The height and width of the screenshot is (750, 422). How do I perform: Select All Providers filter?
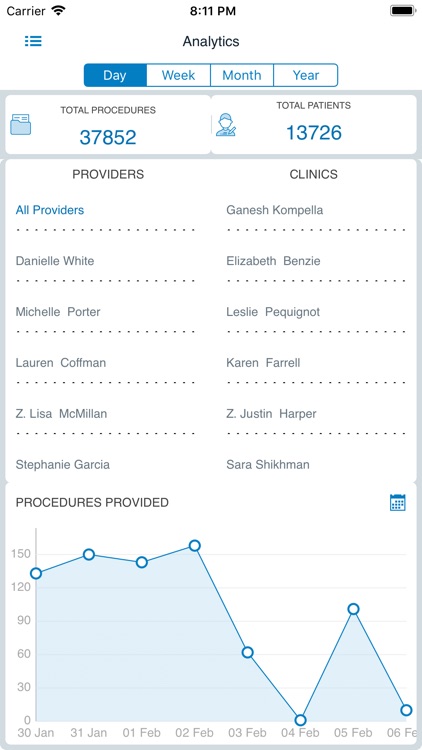coord(50,210)
